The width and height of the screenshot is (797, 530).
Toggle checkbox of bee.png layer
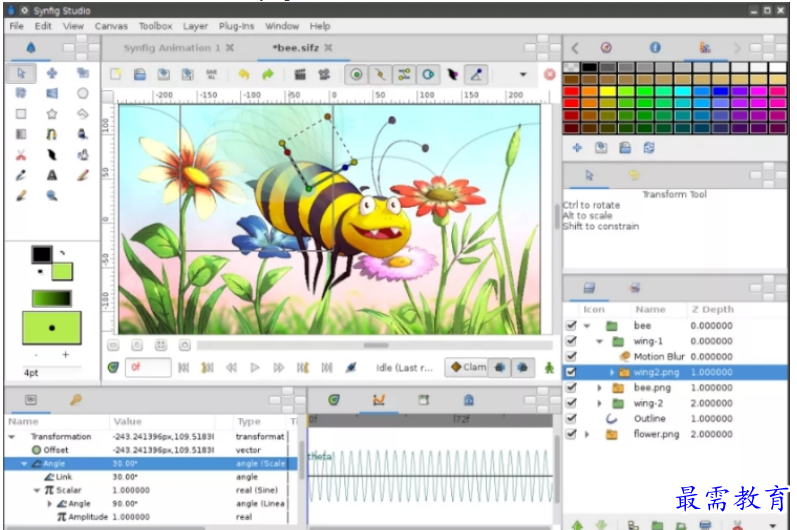point(571,388)
